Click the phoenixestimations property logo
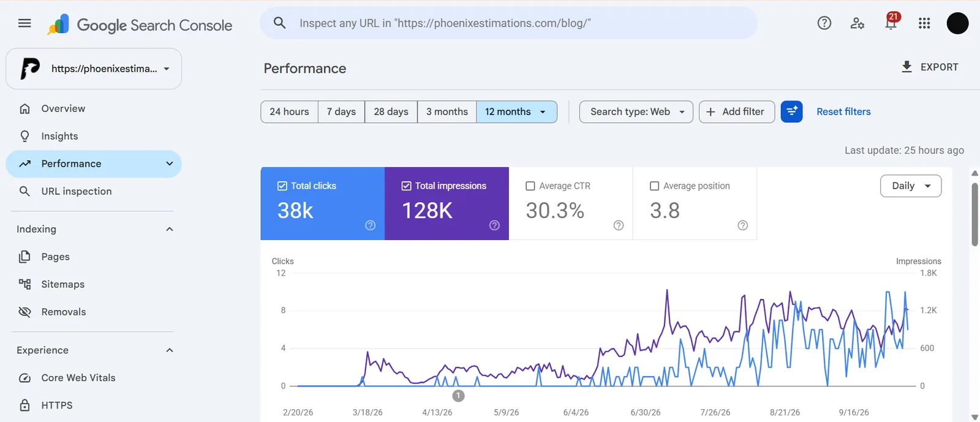980x422 pixels. [30, 69]
